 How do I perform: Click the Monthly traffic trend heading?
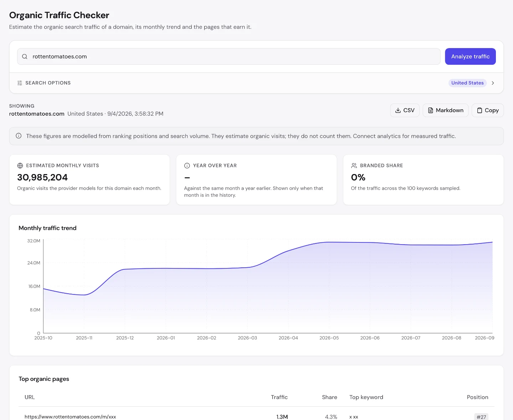[x=47, y=228]
